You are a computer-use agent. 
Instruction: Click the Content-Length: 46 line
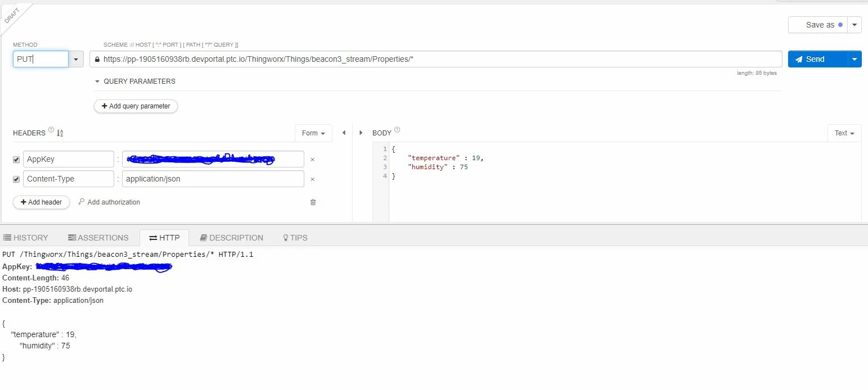(36, 278)
